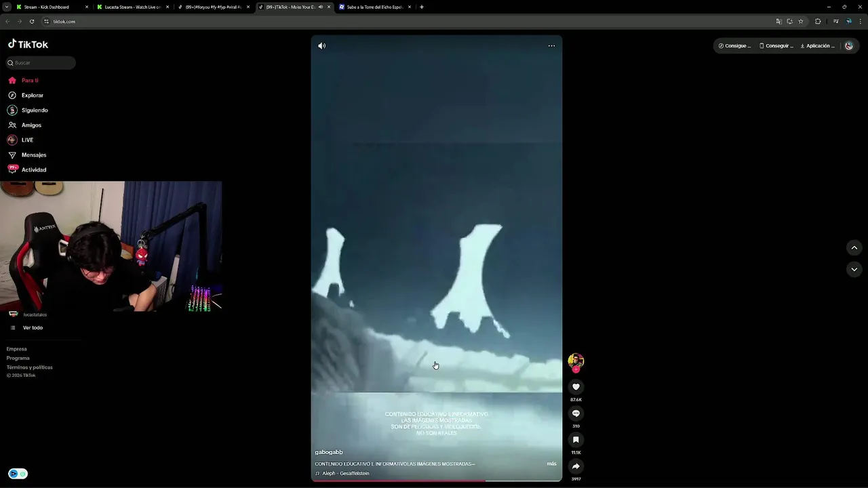
Task: Click the paper-plane icon beside Mensajes
Action: tap(12, 155)
